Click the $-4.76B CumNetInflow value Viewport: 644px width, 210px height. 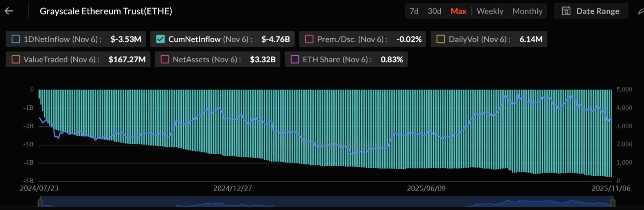click(x=275, y=39)
